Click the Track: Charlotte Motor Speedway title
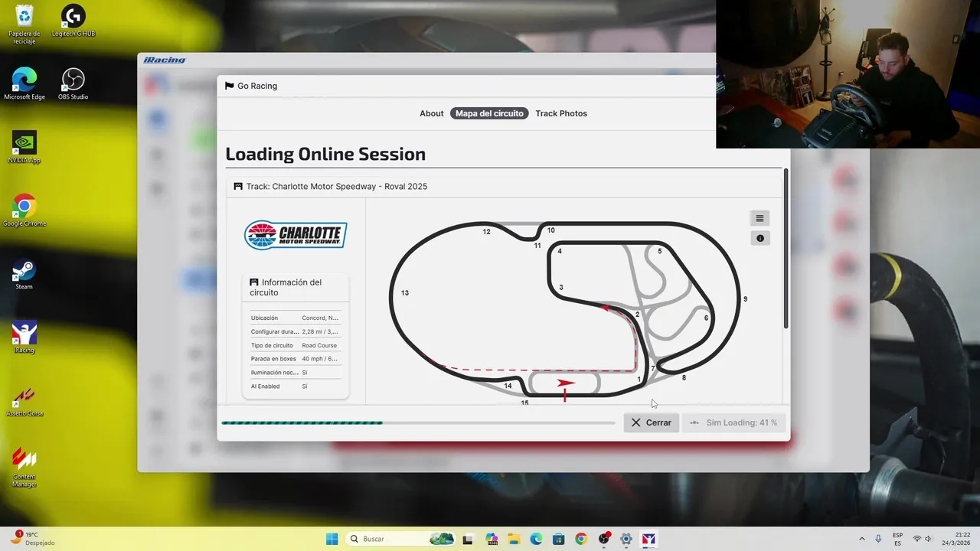The height and width of the screenshot is (551, 980). point(337,187)
